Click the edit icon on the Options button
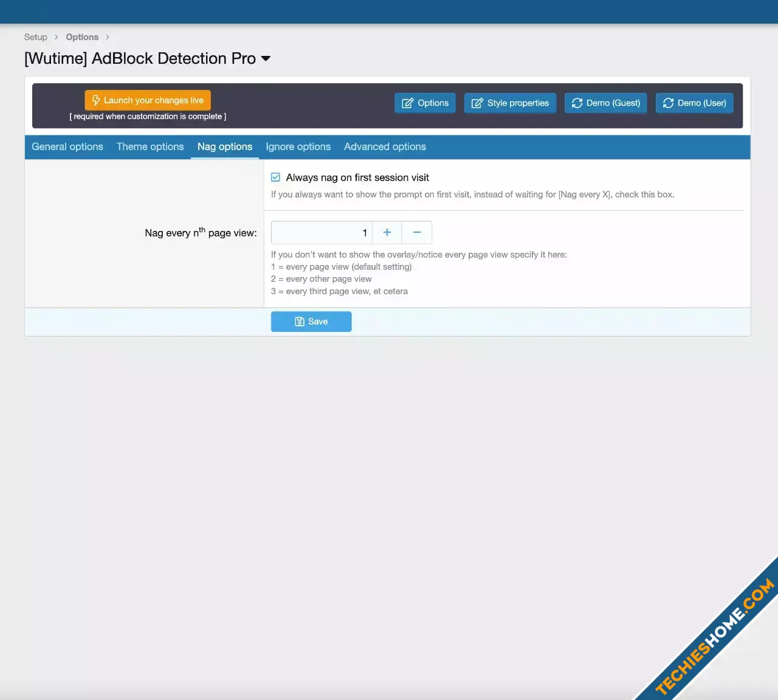 coord(408,103)
